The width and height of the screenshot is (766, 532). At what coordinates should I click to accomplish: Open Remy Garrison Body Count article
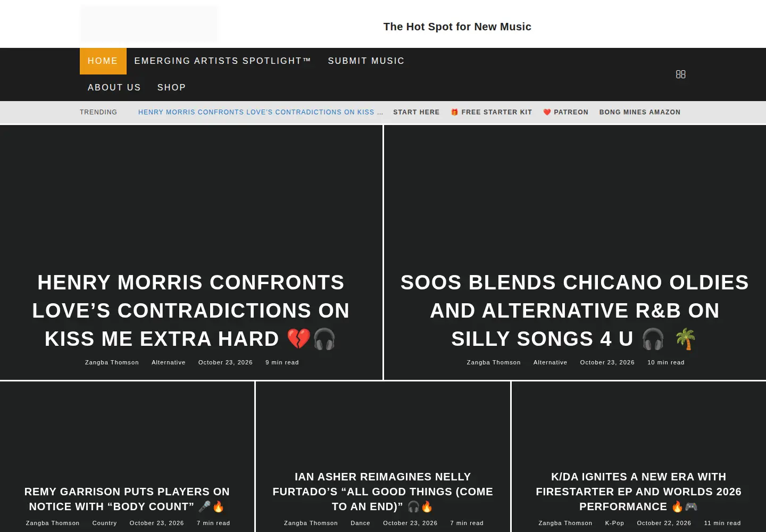click(127, 499)
